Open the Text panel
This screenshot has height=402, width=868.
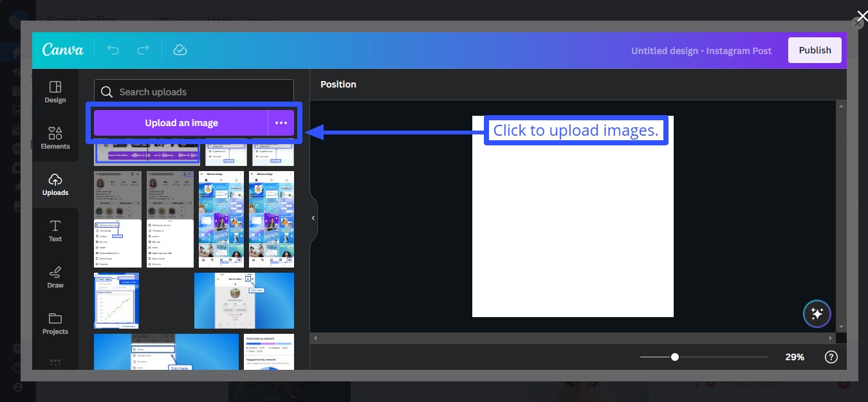pyautogui.click(x=55, y=230)
